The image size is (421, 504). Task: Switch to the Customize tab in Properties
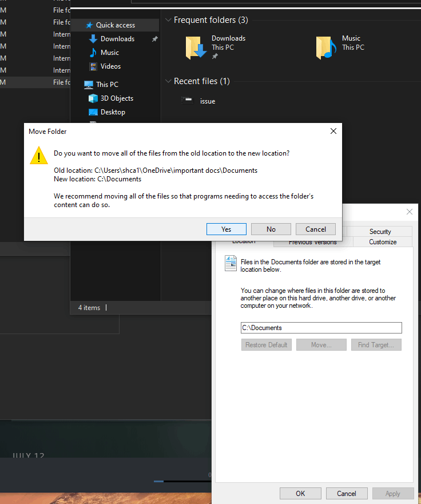coord(383,242)
